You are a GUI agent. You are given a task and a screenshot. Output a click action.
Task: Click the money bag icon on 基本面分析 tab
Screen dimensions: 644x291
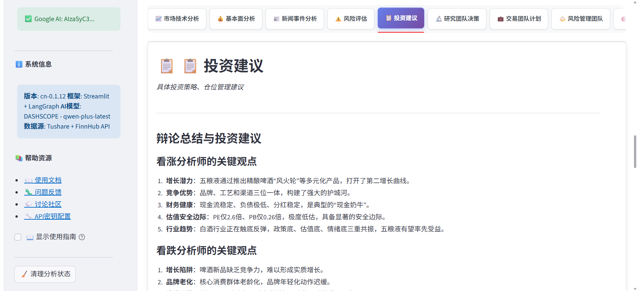pyautogui.click(x=220, y=19)
